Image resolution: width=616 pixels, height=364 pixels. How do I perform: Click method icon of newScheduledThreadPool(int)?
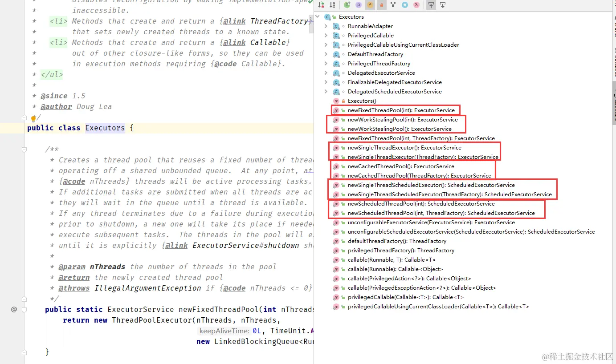pyautogui.click(x=336, y=204)
